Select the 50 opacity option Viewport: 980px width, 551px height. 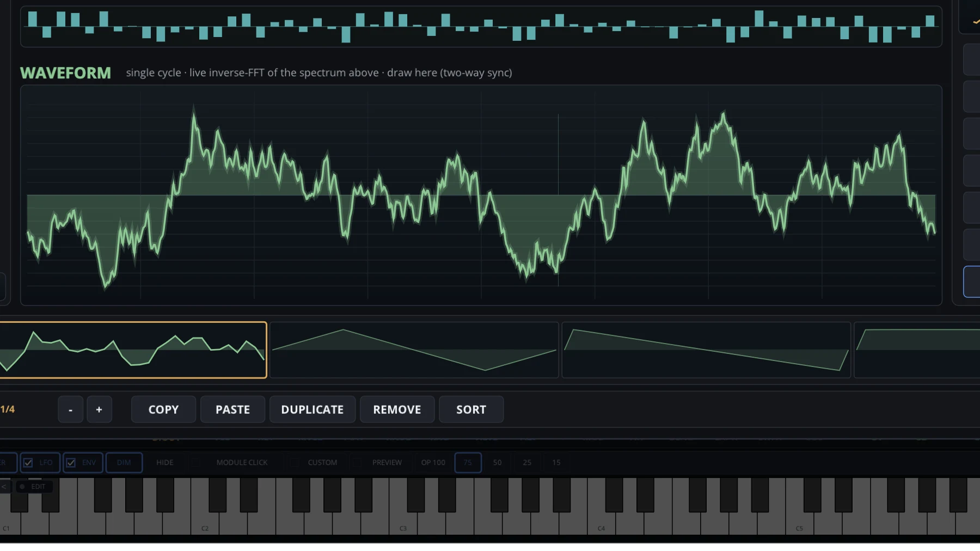pos(497,463)
